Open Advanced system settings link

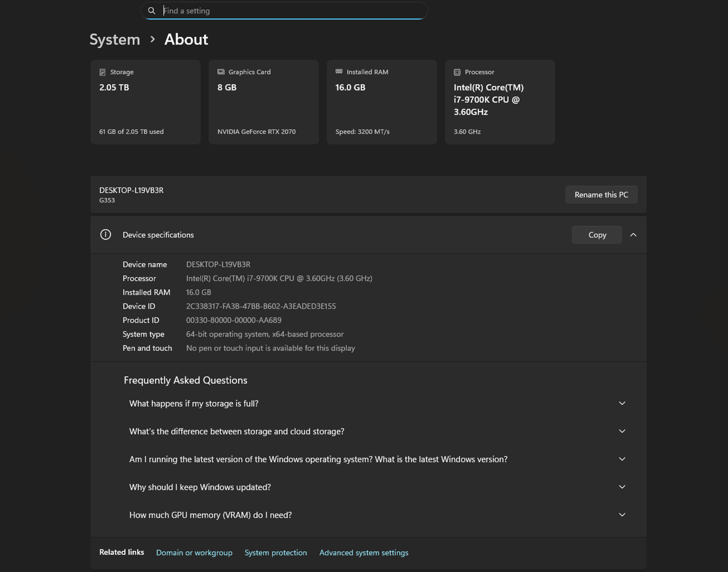[364, 553]
